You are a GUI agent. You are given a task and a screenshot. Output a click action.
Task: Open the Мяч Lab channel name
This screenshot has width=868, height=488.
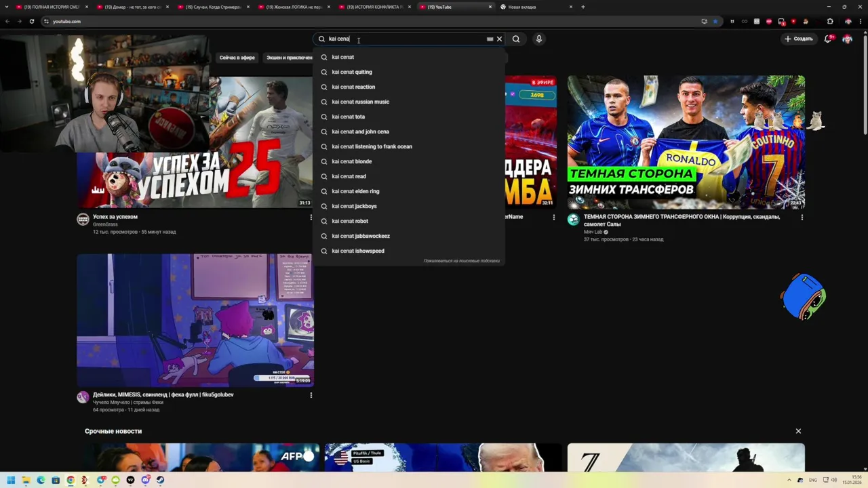(593, 232)
